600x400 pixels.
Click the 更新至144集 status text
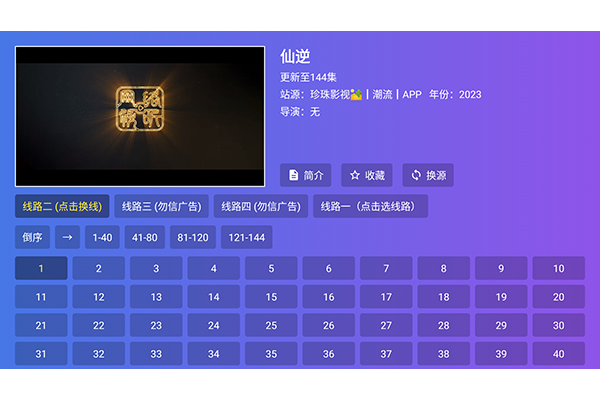pos(308,77)
